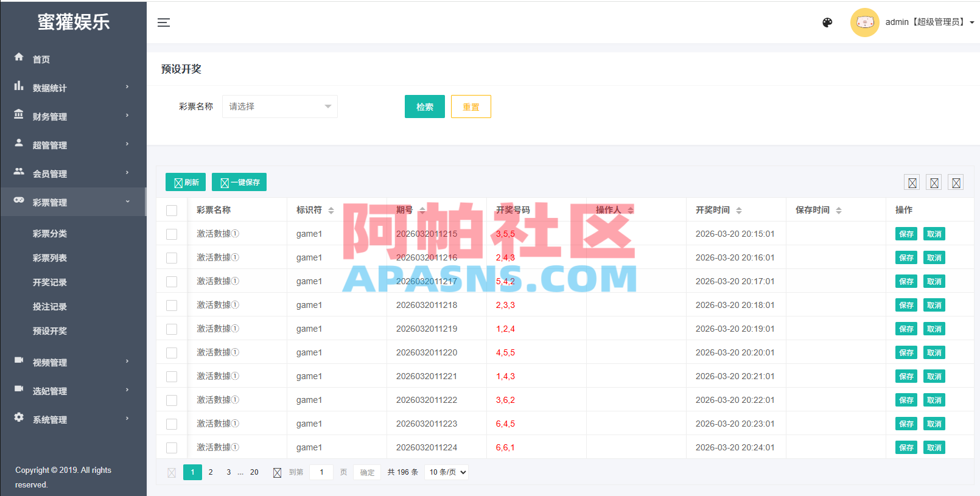The width and height of the screenshot is (980, 496).
Task: Check the row for period 2026032011218
Action: point(172,306)
